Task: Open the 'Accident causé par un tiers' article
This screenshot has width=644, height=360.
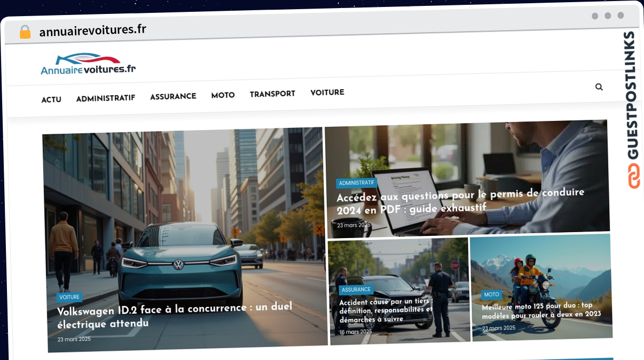Action: coord(386,310)
